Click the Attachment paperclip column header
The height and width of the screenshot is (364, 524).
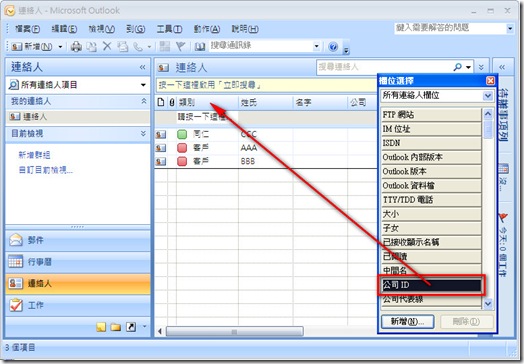[x=172, y=102]
